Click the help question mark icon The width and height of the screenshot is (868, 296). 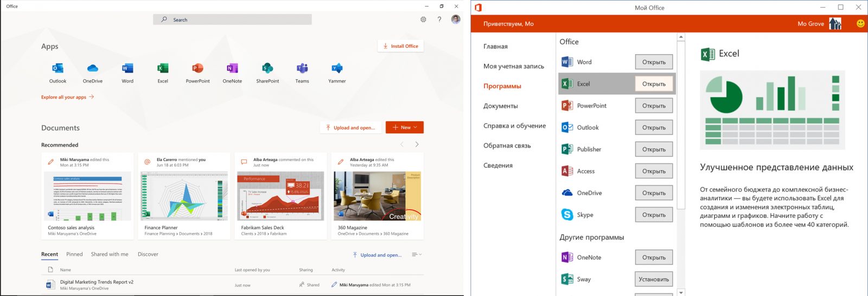tap(439, 20)
